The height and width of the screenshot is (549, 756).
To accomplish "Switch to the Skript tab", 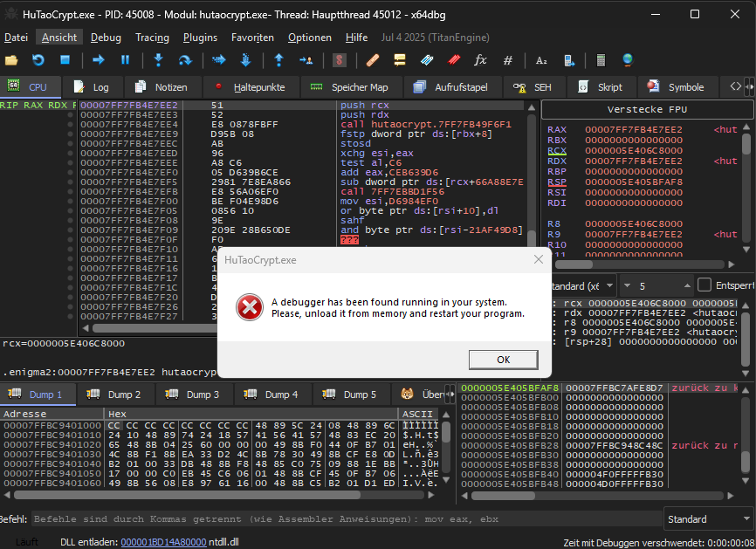I will tap(601, 87).
